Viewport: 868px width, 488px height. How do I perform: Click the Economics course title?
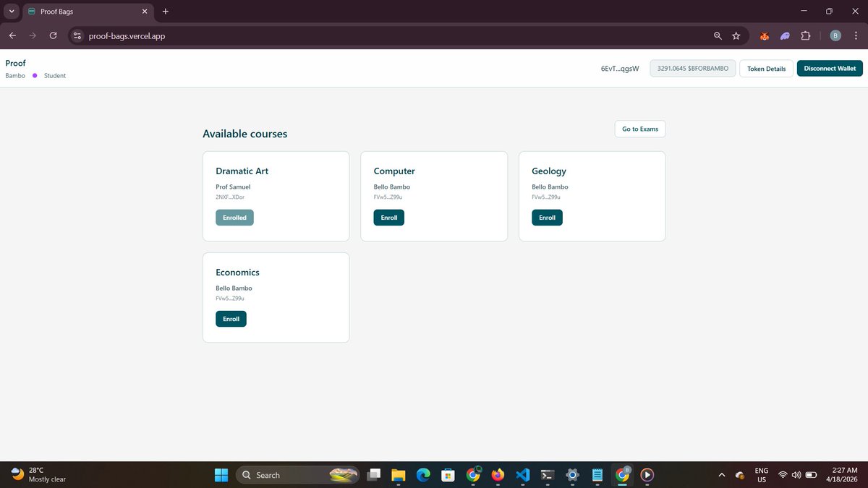point(237,273)
